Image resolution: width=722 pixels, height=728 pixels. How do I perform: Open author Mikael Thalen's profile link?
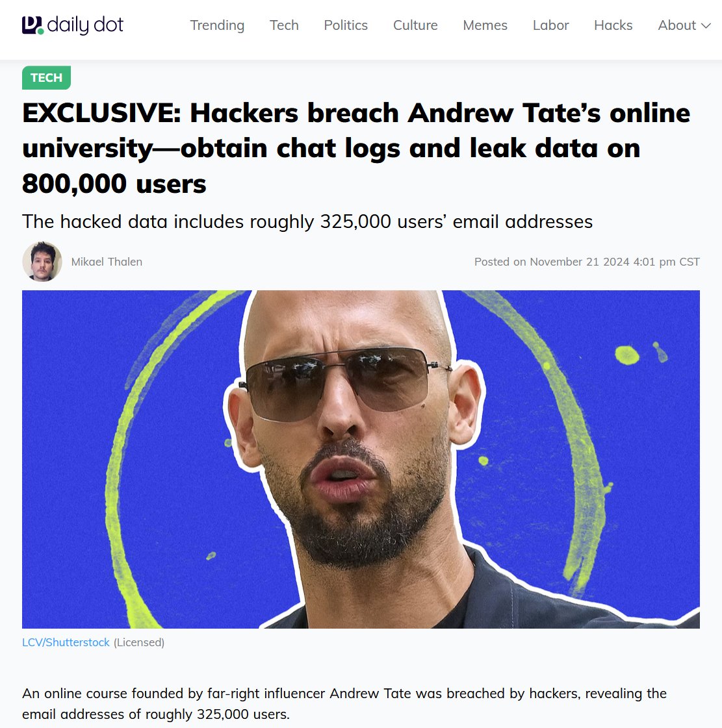(107, 262)
